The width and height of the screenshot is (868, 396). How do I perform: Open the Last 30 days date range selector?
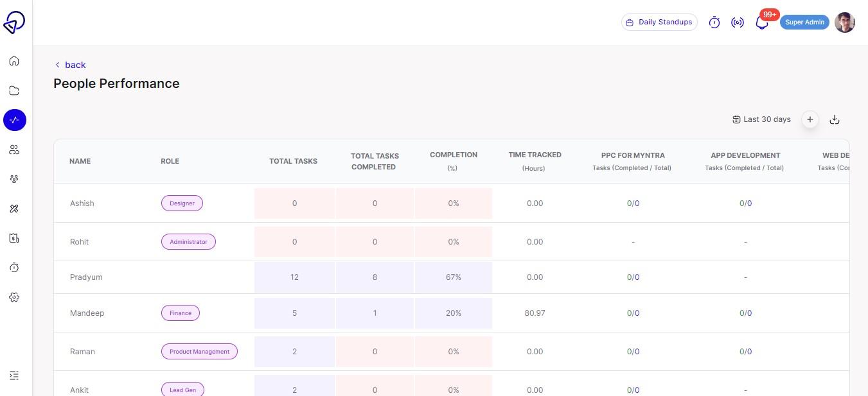(761, 119)
